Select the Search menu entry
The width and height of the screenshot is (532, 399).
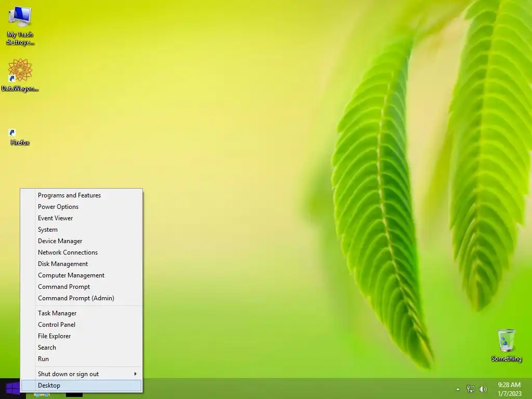pyautogui.click(x=82, y=348)
